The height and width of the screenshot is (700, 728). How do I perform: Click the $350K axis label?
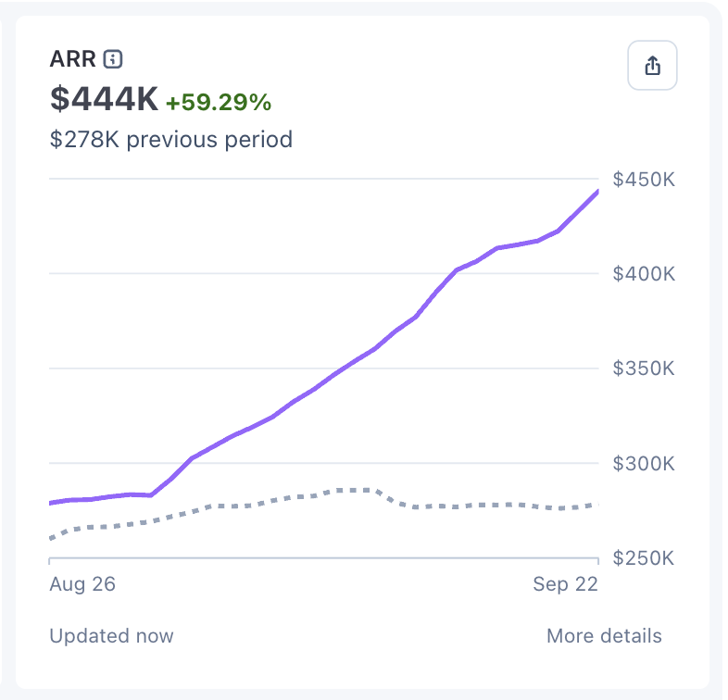(x=644, y=369)
